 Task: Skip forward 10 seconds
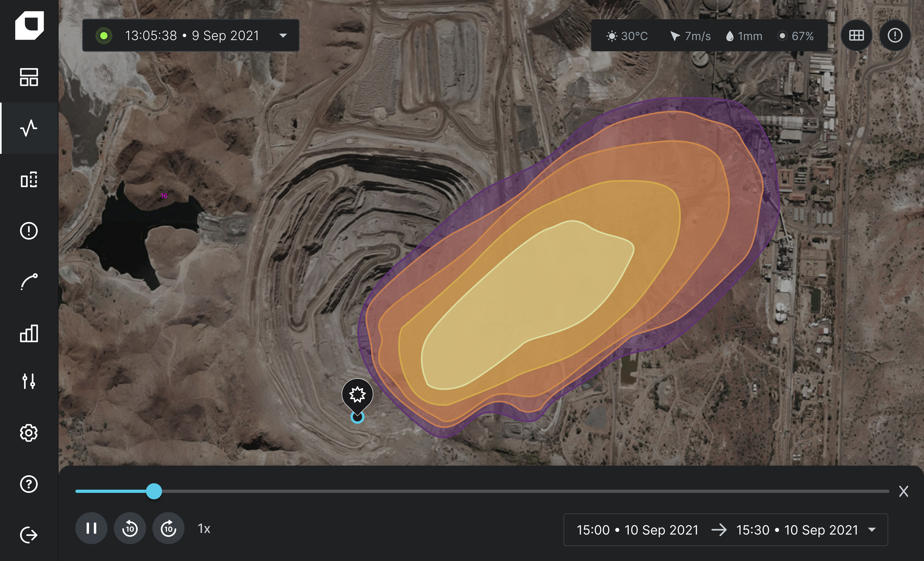point(168,528)
